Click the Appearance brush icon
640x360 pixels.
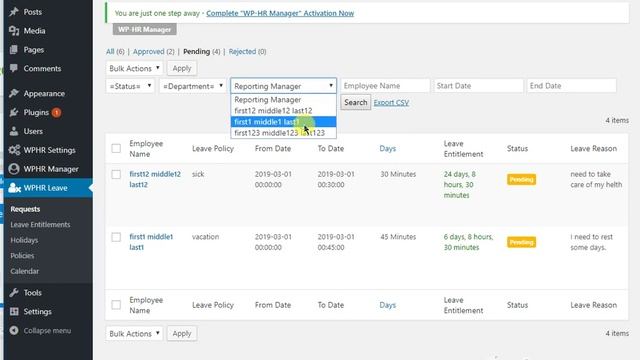tap(14, 93)
